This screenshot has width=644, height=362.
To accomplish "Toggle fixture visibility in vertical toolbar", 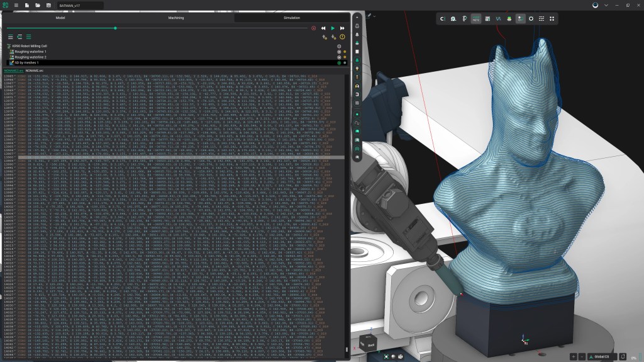I will coord(357,35).
